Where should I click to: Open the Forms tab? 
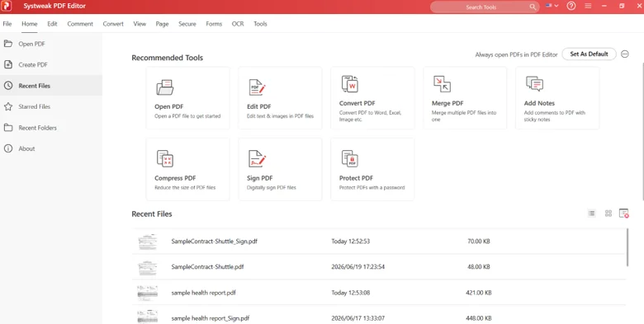214,24
